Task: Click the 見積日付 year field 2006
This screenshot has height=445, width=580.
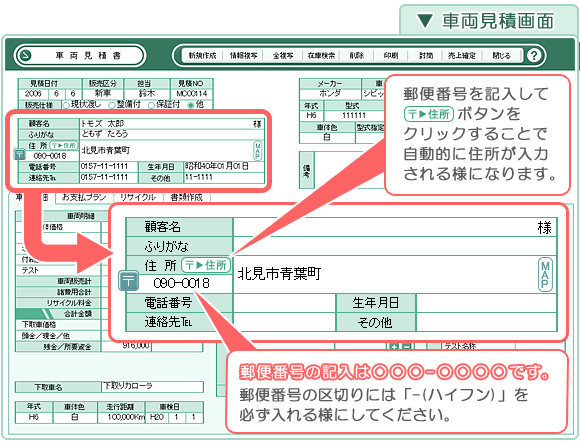Action: coord(33,94)
